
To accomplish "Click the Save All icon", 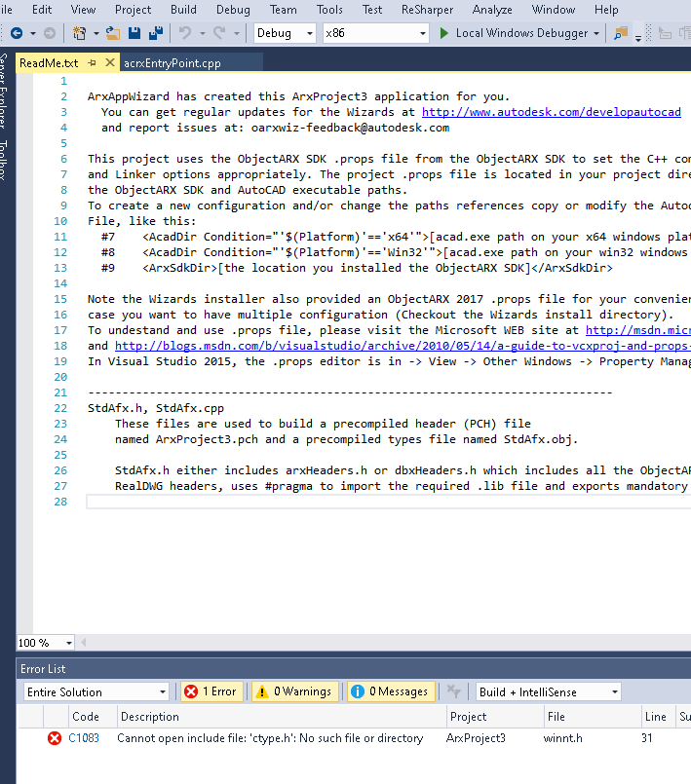I will coord(156,33).
